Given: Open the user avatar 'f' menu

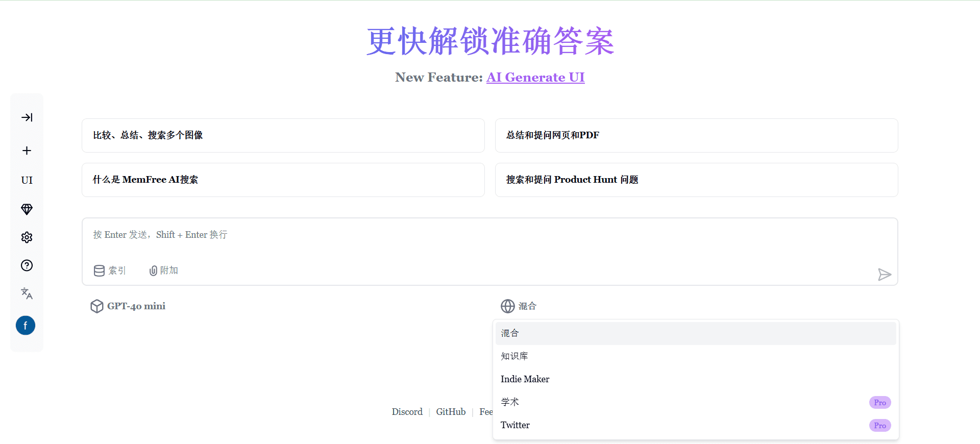Looking at the screenshot, I should pyautogui.click(x=26, y=326).
